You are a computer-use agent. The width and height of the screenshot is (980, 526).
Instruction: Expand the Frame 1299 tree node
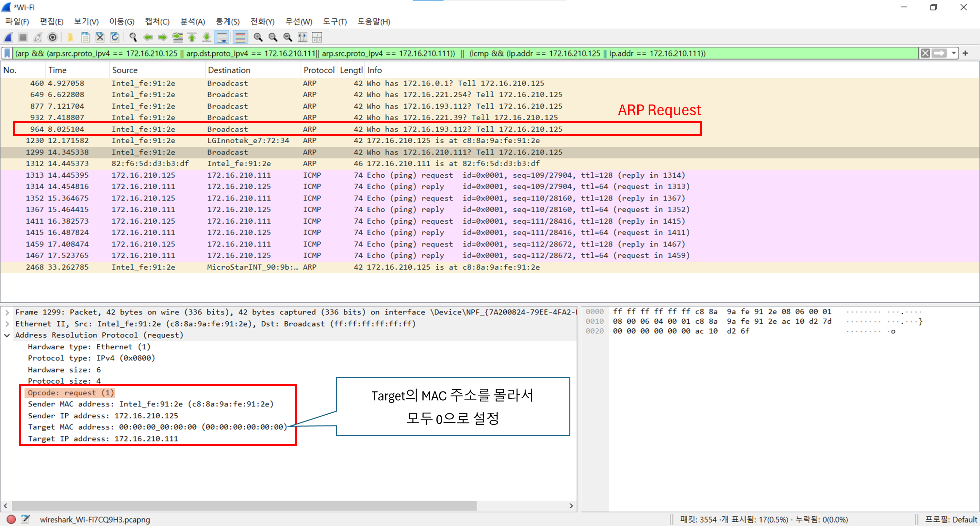7,312
